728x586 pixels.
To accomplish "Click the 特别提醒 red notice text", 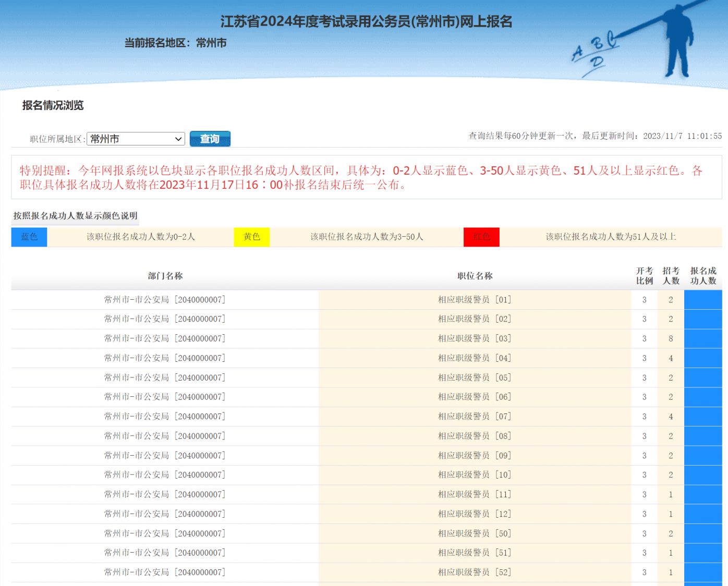I will 361,177.
